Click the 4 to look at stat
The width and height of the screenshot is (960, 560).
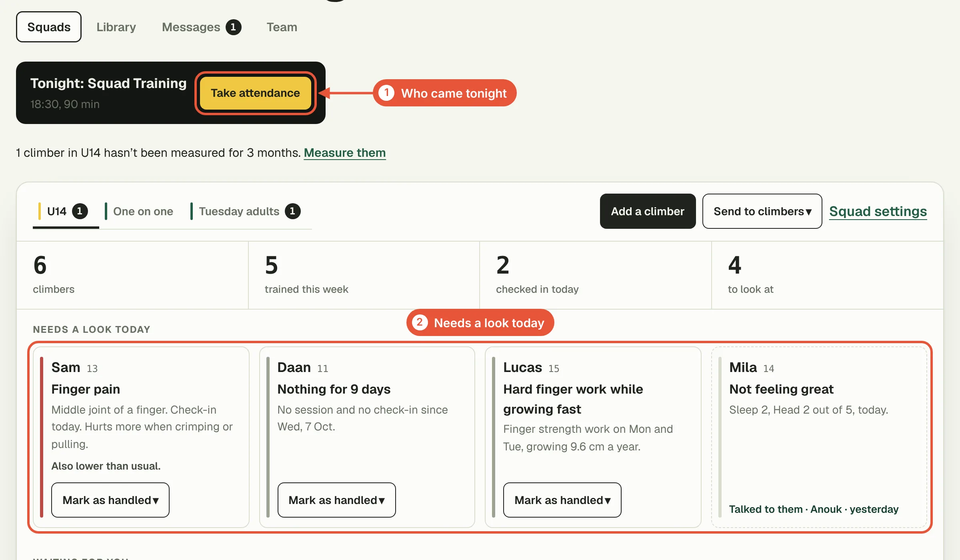(x=827, y=275)
